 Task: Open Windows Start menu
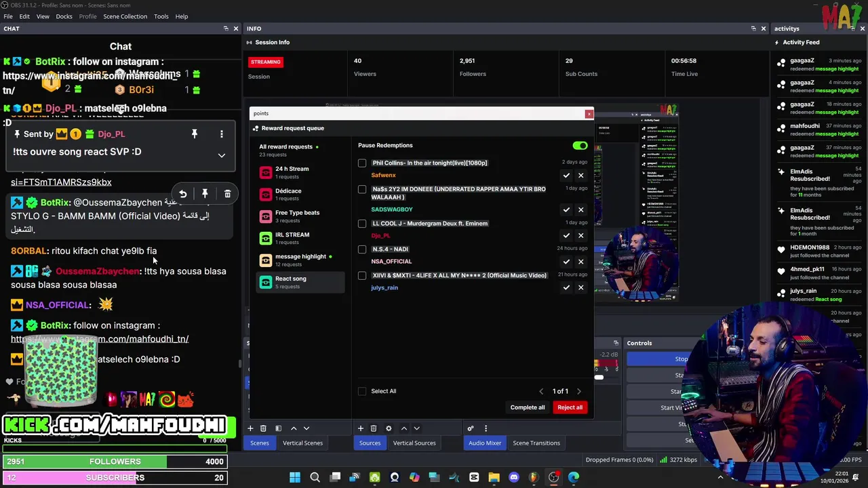[295, 477]
